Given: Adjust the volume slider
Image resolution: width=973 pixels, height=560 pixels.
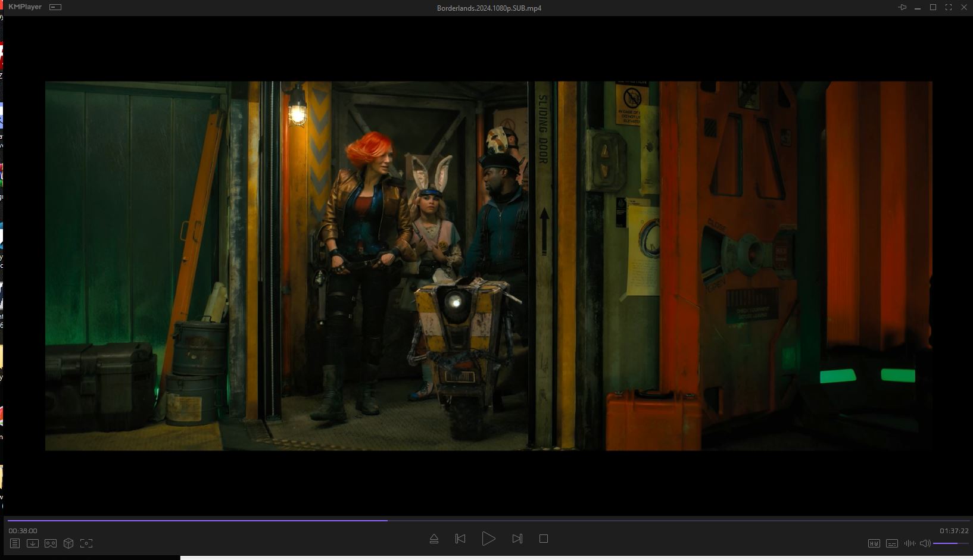Looking at the screenshot, I should 950,543.
